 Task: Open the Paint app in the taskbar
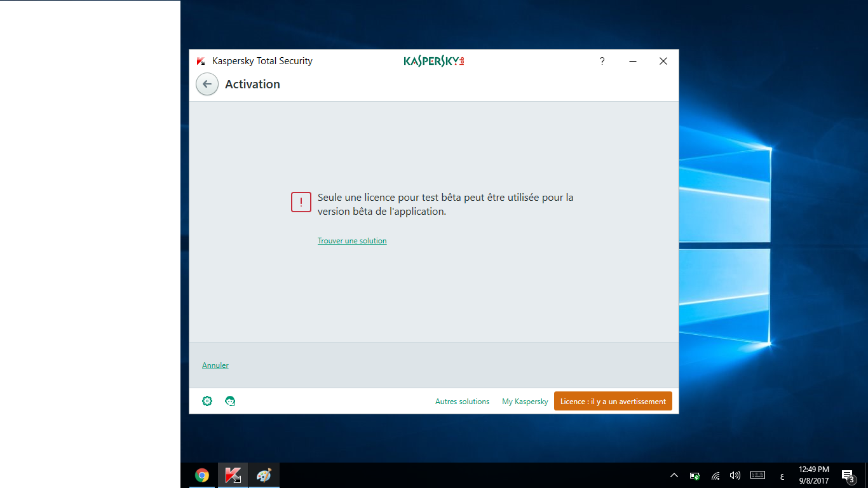[264, 475]
